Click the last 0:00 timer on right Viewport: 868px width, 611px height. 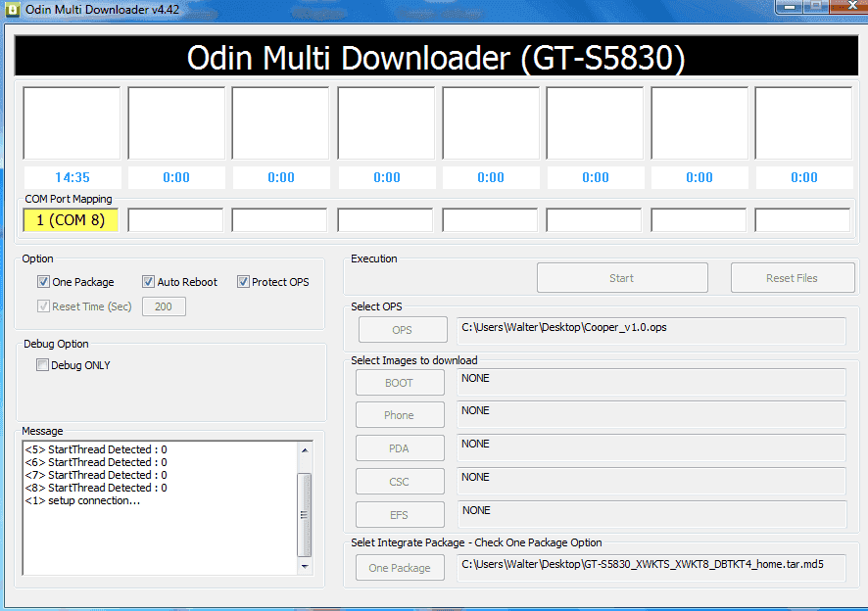click(x=803, y=177)
